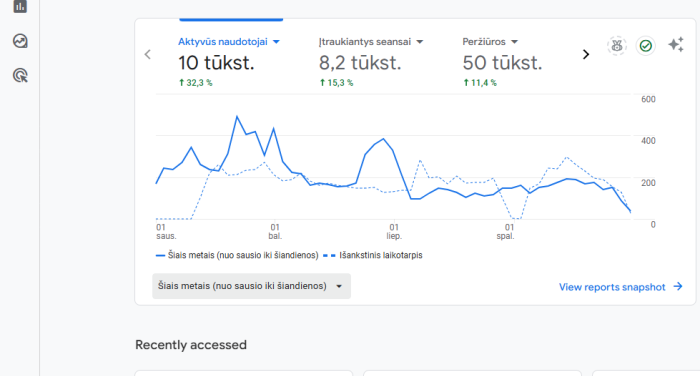Open the Reports bar chart icon in sidebar
The width and height of the screenshot is (700, 376).
tap(20, 6)
